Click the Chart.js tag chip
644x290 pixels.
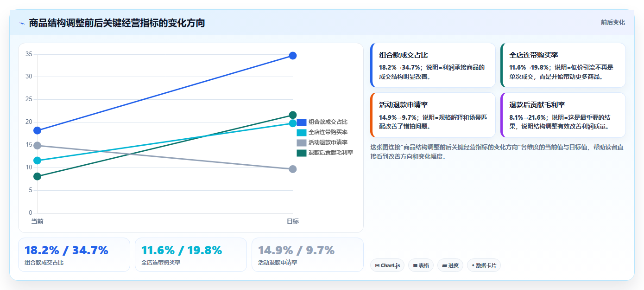click(x=387, y=265)
